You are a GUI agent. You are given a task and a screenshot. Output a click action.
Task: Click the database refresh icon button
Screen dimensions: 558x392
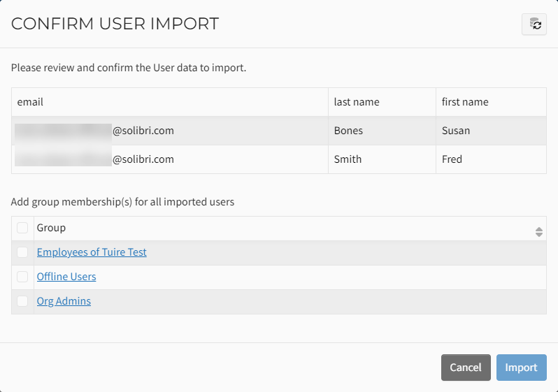[534, 24]
